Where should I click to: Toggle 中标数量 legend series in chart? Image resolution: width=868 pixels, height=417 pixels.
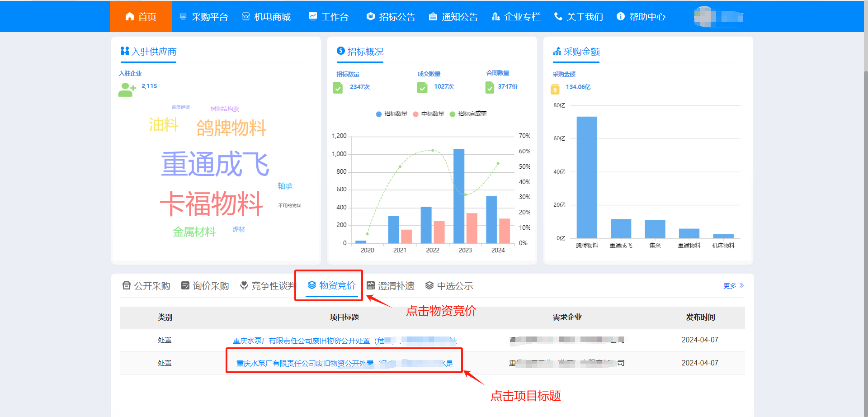(x=429, y=114)
